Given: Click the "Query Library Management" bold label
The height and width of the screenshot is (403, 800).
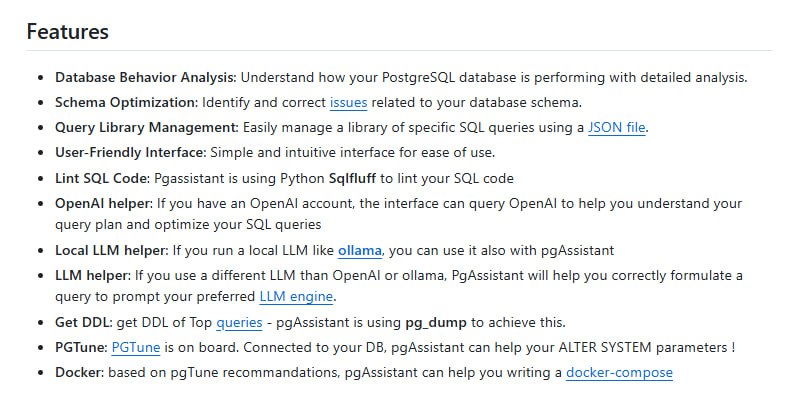Looking at the screenshot, I should point(145,127).
